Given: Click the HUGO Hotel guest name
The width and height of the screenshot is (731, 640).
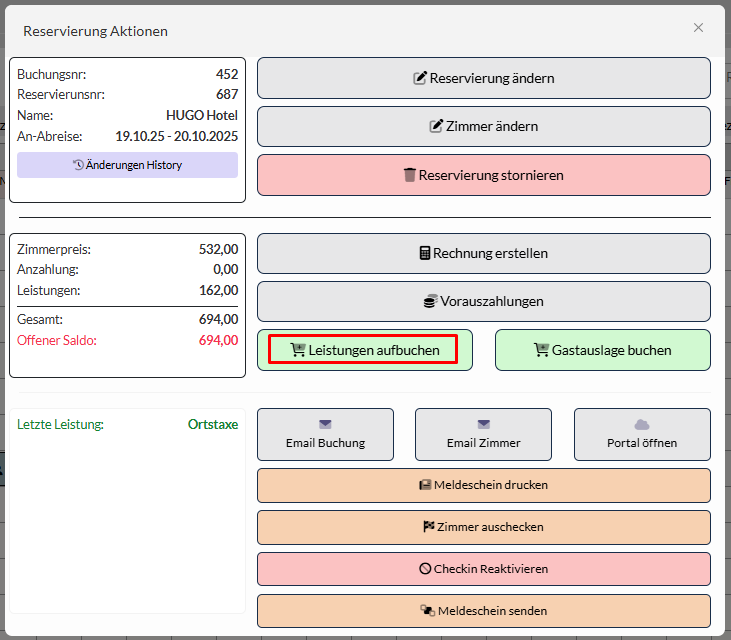Looking at the screenshot, I should click(x=202, y=115).
